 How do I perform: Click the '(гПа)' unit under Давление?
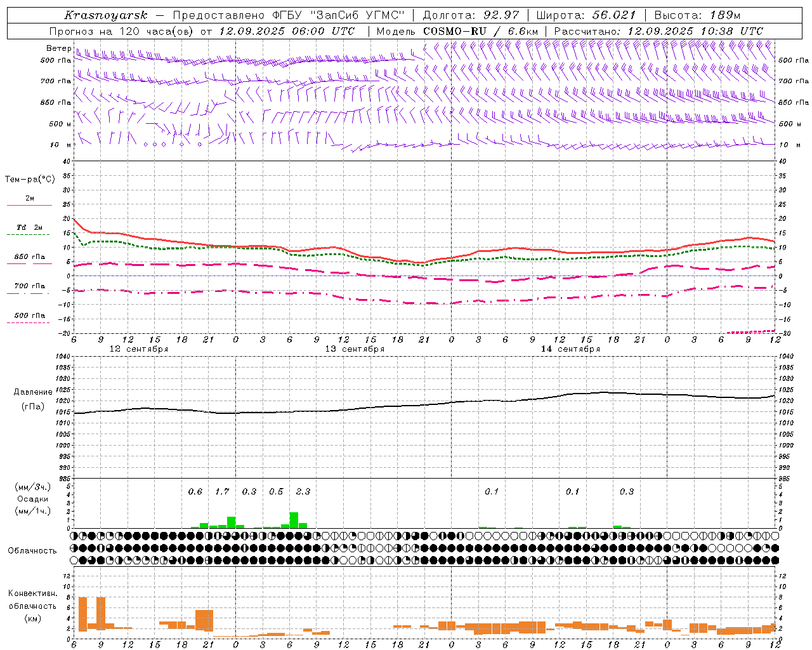[x=32, y=406]
